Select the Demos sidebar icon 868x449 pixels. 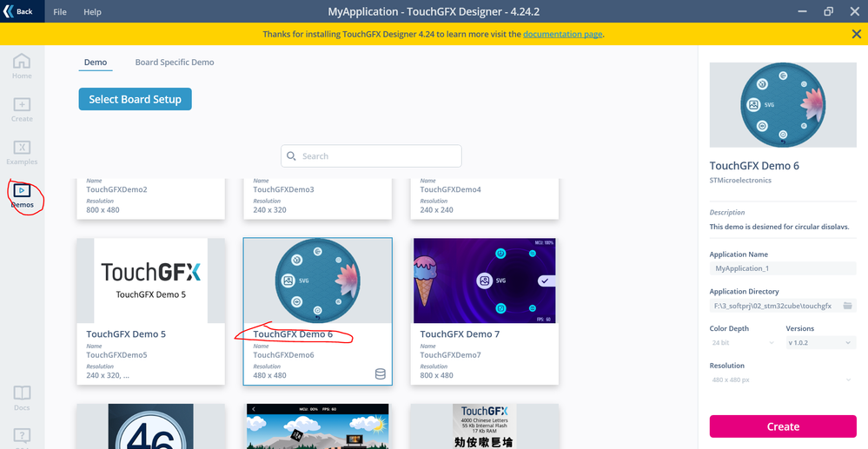pyautogui.click(x=22, y=195)
